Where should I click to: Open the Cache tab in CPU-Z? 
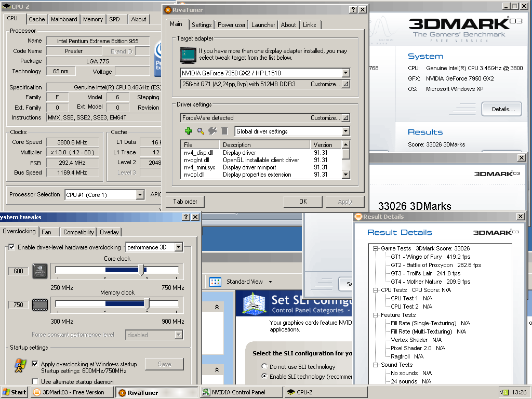pyautogui.click(x=37, y=19)
